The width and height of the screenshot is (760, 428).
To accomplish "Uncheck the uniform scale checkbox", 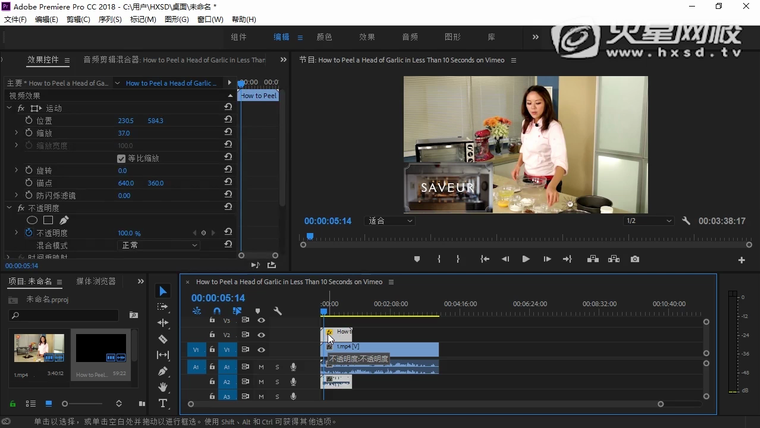I will 122,158.
